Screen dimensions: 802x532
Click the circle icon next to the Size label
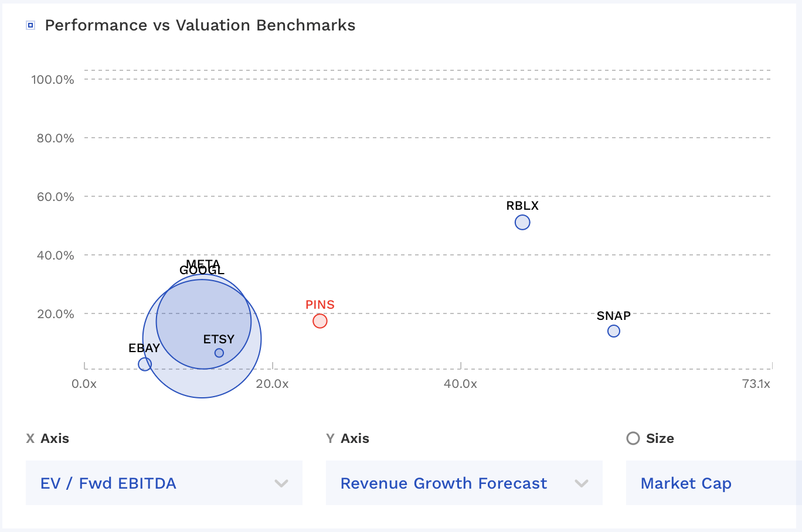[633, 438]
